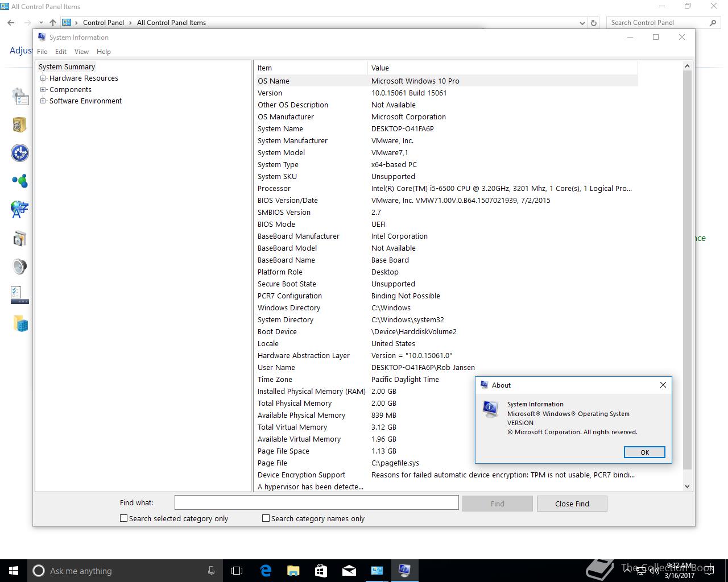Select the Processor row
728x582 pixels.
[446, 188]
